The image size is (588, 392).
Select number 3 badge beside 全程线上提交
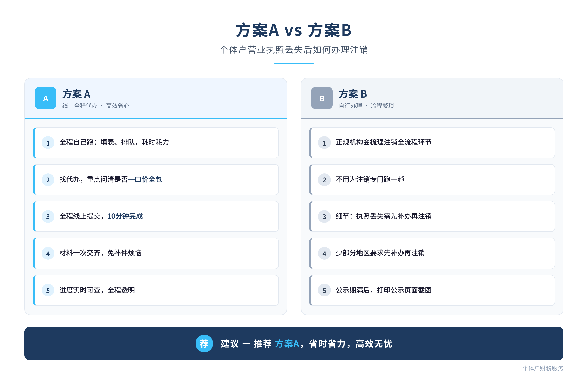click(x=48, y=217)
